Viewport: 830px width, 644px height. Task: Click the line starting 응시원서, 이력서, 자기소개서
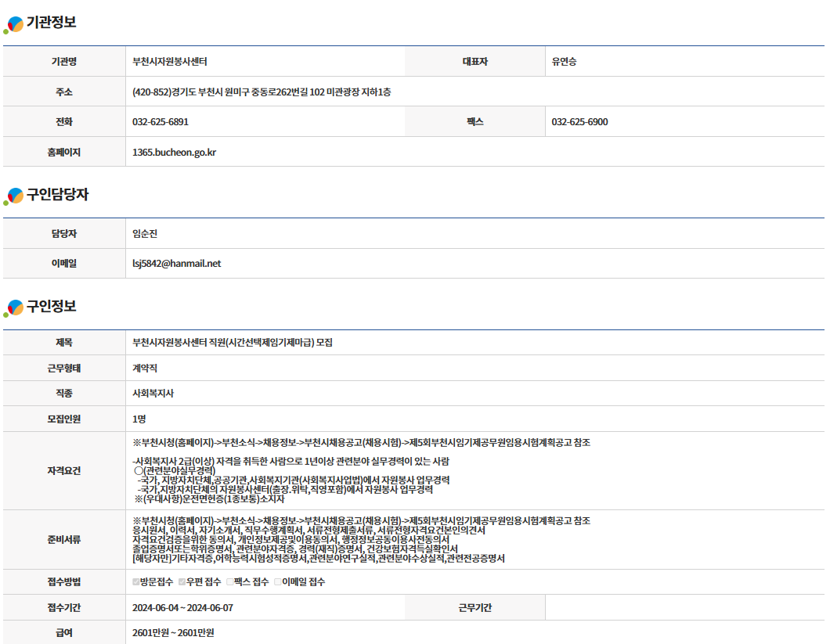tap(309, 531)
